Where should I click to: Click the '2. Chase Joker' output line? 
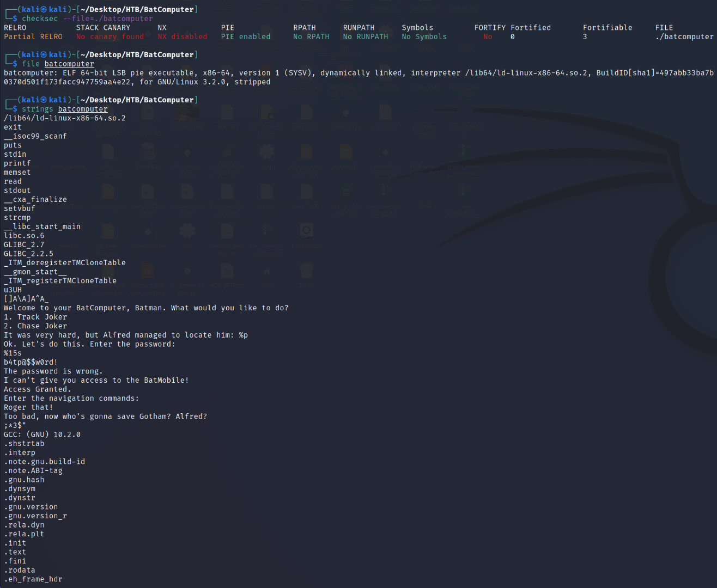35,326
